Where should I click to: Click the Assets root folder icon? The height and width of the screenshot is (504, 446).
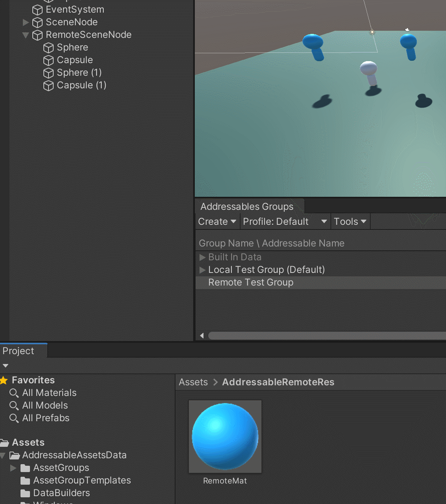point(4,443)
